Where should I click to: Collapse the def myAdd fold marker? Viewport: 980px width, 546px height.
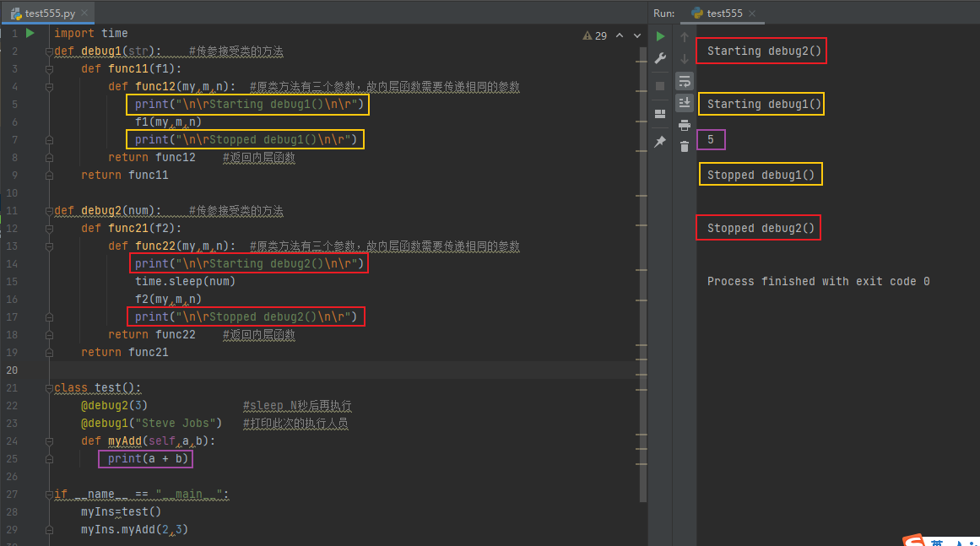(49, 441)
